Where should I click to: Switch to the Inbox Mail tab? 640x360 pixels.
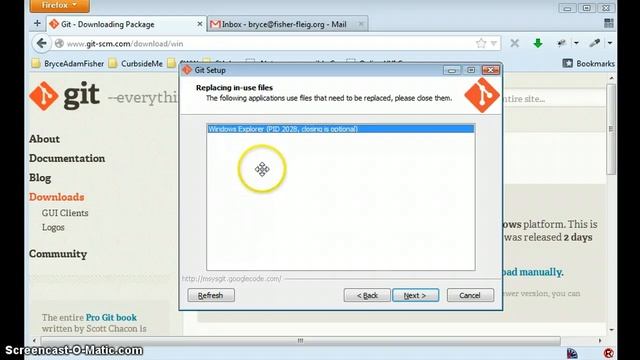pos(287,24)
